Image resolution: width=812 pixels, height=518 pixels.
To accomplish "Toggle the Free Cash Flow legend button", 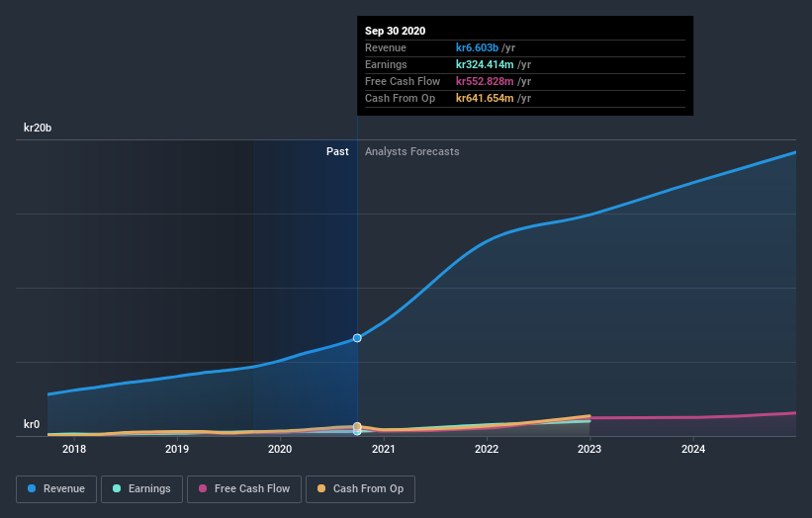I will point(244,489).
